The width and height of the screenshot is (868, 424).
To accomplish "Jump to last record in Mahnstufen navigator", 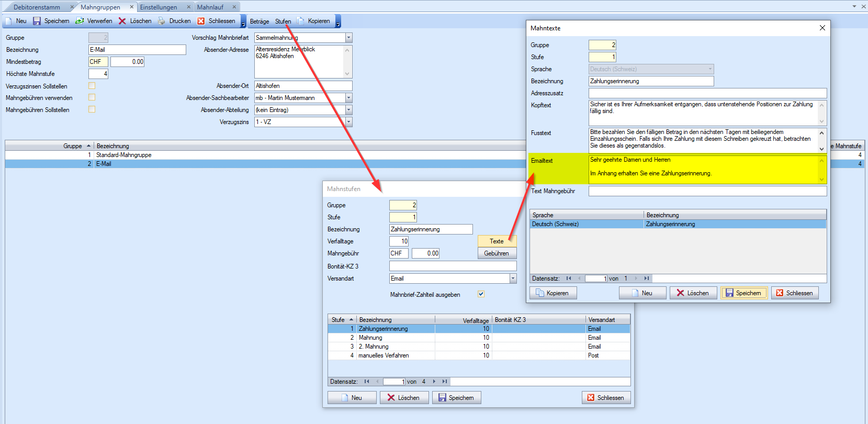I will 445,382.
